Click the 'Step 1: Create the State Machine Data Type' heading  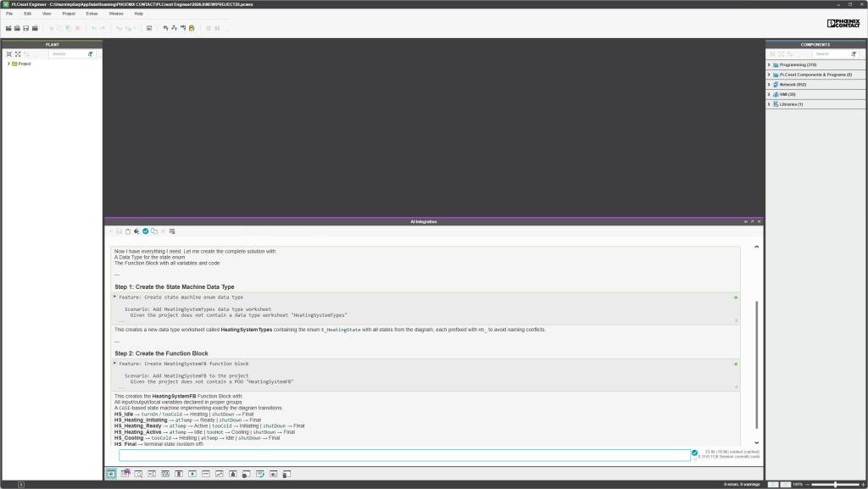point(175,287)
